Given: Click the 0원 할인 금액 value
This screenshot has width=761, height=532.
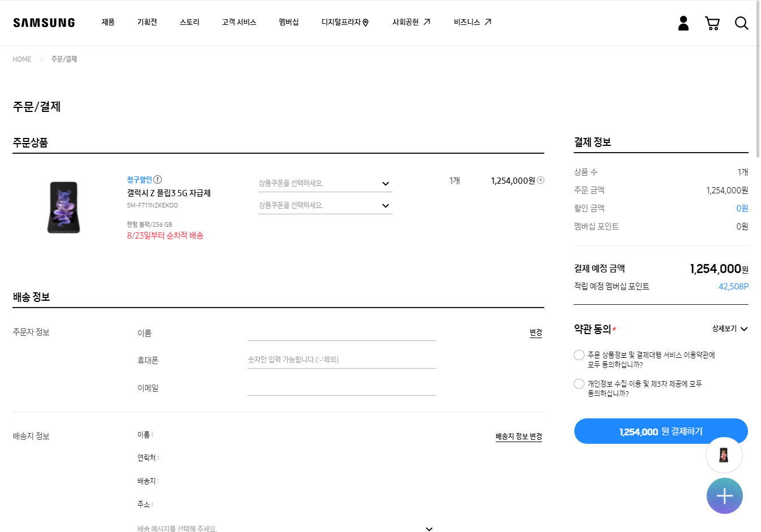Looking at the screenshot, I should [x=742, y=208].
